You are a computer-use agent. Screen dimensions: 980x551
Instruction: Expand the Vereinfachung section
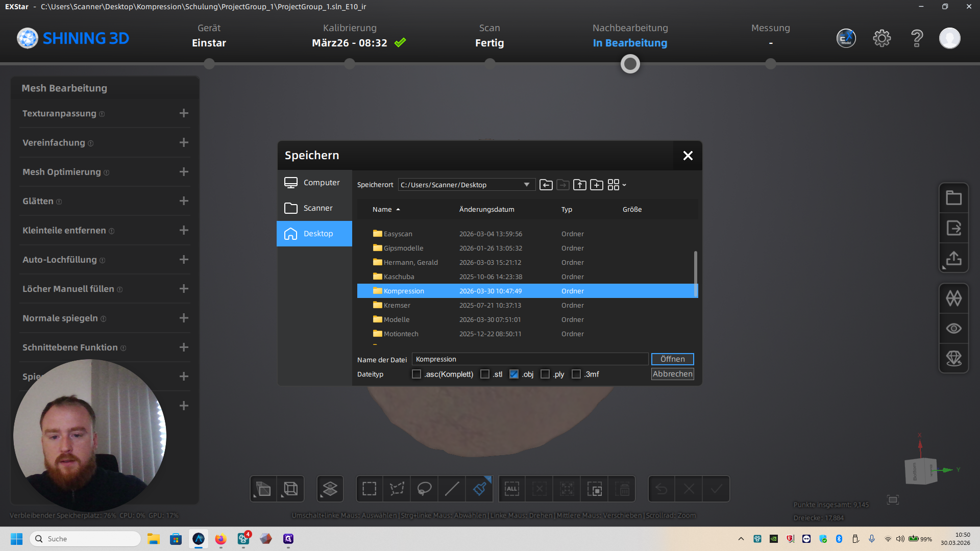point(184,143)
